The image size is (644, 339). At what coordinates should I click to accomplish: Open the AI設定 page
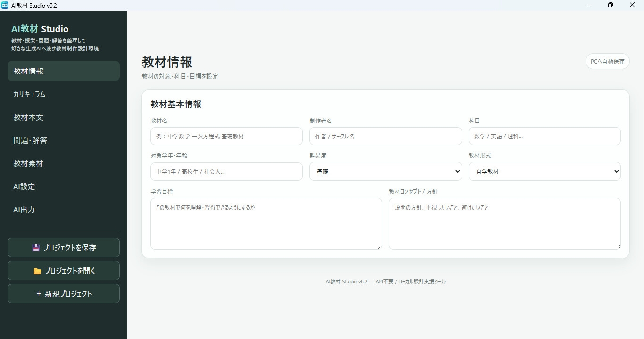64,186
